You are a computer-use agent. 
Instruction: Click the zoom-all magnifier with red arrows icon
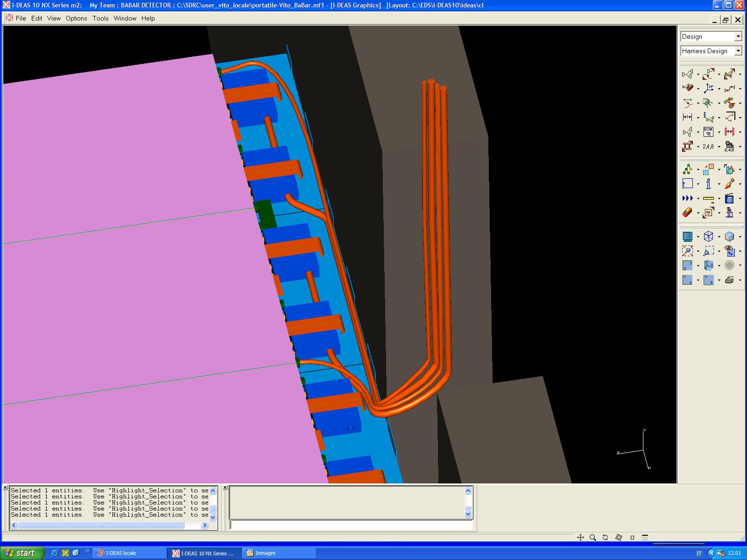pos(687,251)
